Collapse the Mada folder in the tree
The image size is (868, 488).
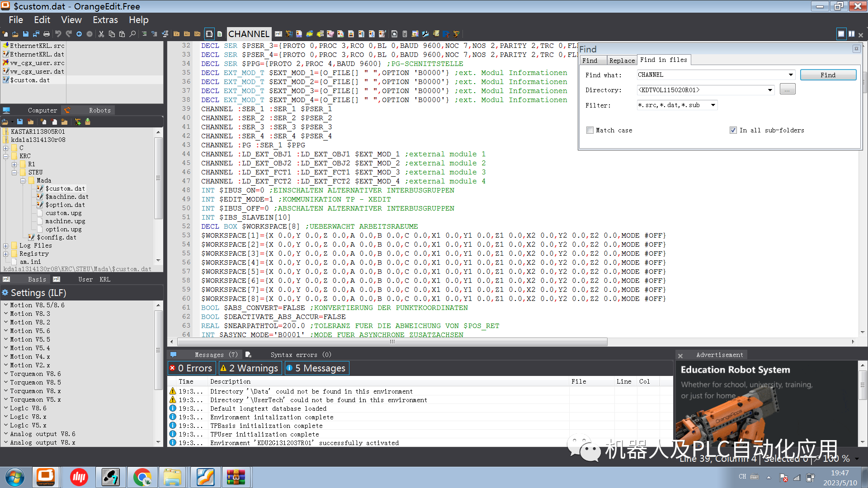tap(24, 180)
